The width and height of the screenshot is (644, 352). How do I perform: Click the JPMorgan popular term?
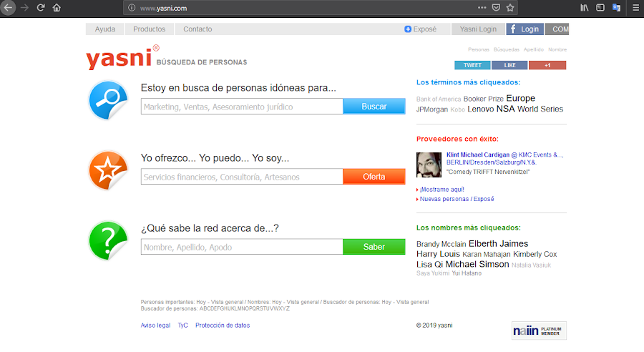click(x=432, y=109)
